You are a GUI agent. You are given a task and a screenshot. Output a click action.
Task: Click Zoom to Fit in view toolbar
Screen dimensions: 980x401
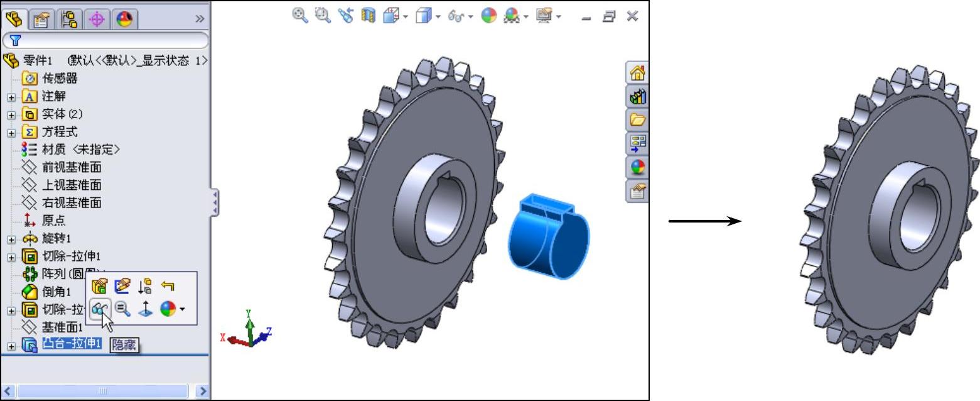click(300, 16)
